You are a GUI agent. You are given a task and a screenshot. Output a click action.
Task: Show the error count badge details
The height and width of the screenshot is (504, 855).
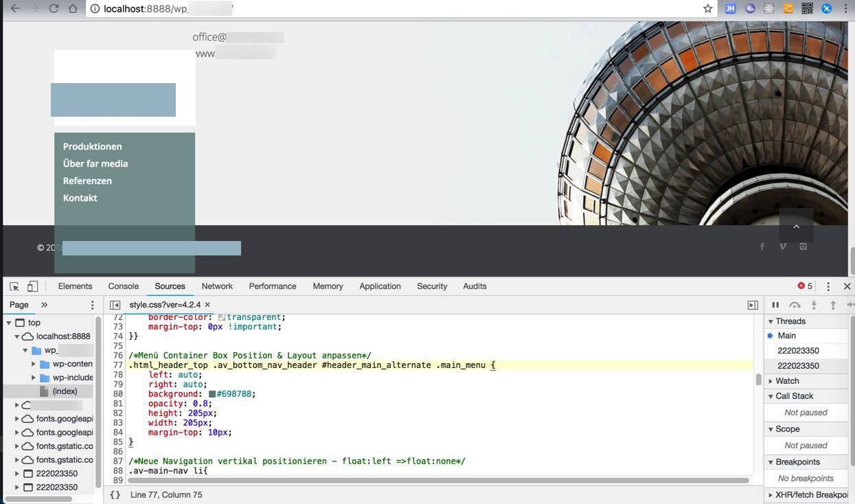(x=805, y=286)
